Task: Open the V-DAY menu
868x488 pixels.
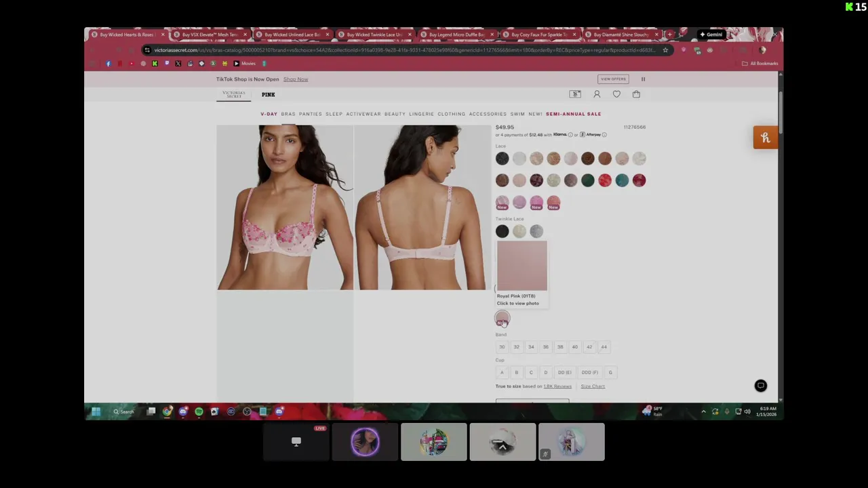Action: pyautogui.click(x=269, y=114)
